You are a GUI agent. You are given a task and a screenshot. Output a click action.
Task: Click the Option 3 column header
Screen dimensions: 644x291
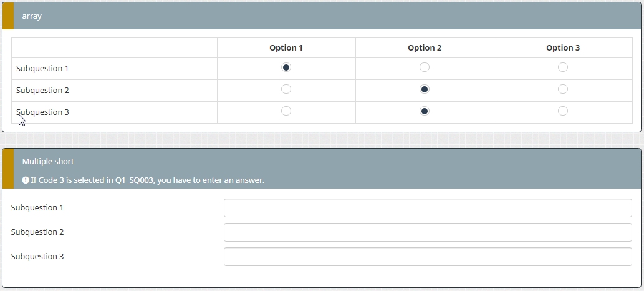[563, 48]
